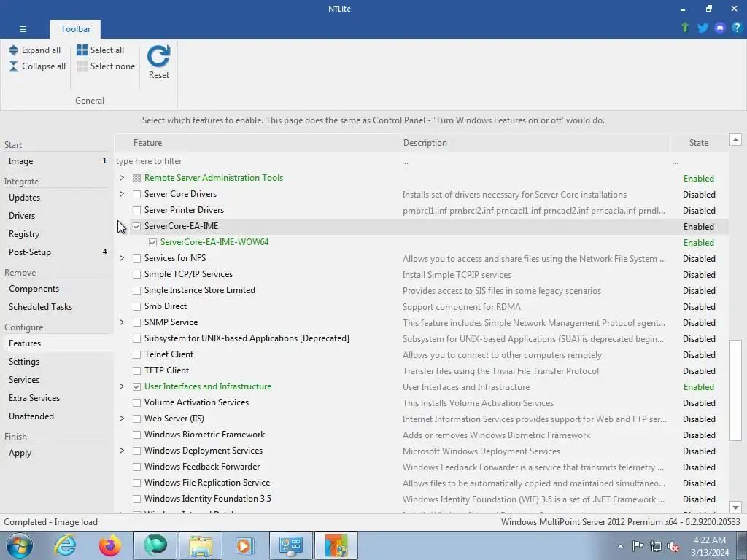747x560 pixels.
Task: Expand User Interfaces and Infrastructure node
Action: coord(122,386)
